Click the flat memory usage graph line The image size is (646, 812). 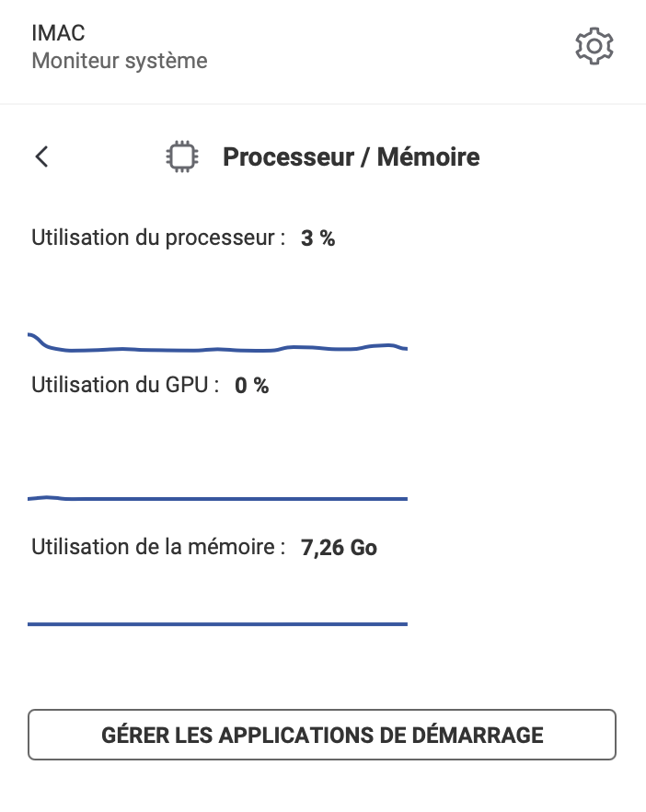point(217,624)
